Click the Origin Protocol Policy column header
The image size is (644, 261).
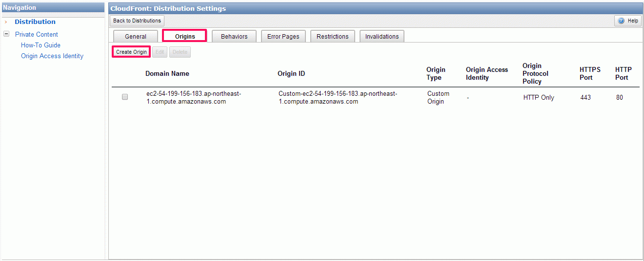535,74
